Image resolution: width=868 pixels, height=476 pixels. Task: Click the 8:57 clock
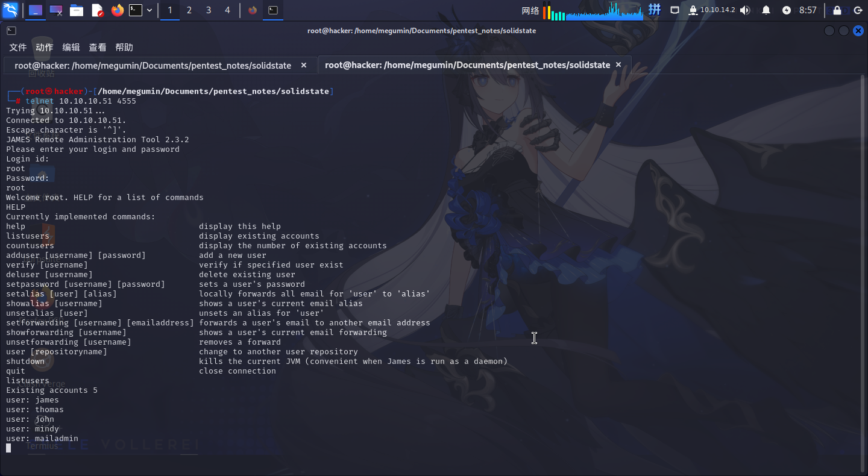(x=808, y=10)
